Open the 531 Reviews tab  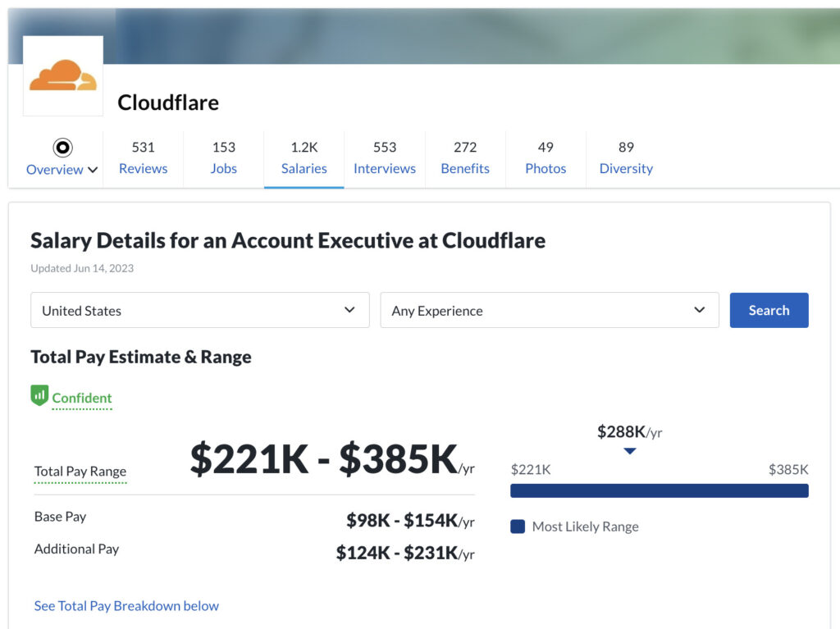click(x=143, y=157)
